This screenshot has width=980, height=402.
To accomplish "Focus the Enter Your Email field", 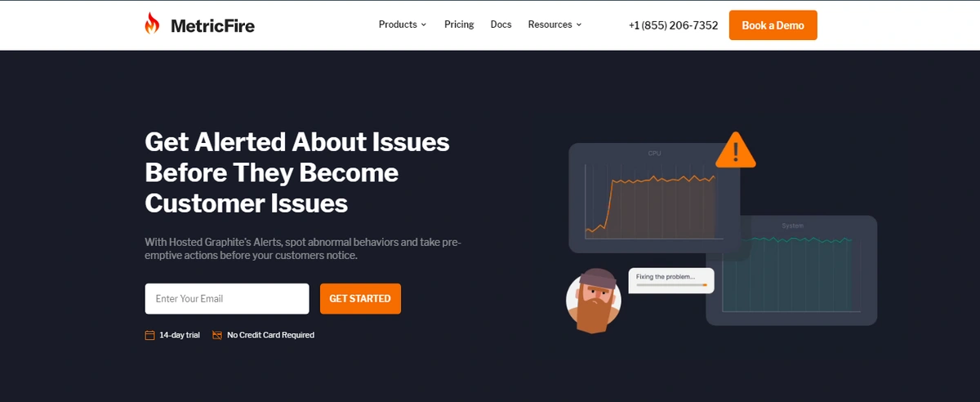I will point(227,298).
